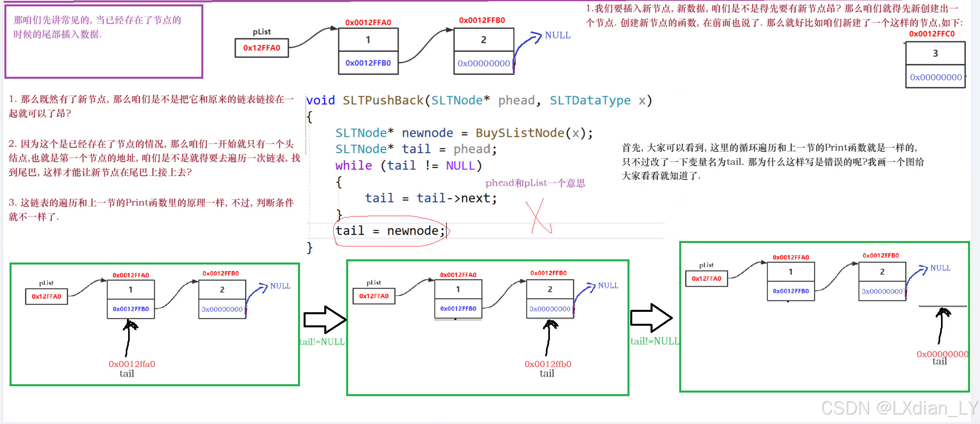Click the tail label in the first green box
This screenshot has height=424, width=980.
click(127, 373)
